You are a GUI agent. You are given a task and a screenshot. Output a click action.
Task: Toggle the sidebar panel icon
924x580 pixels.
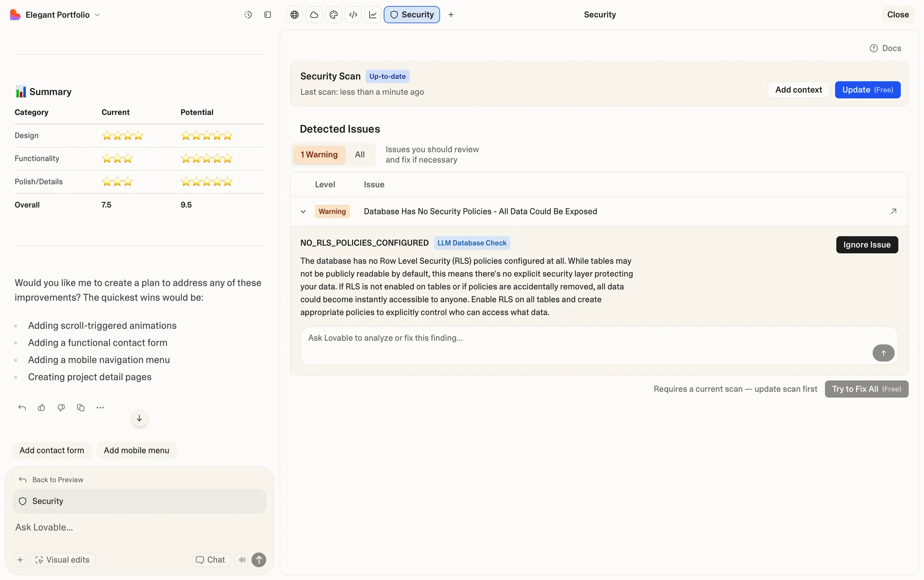click(x=268, y=15)
